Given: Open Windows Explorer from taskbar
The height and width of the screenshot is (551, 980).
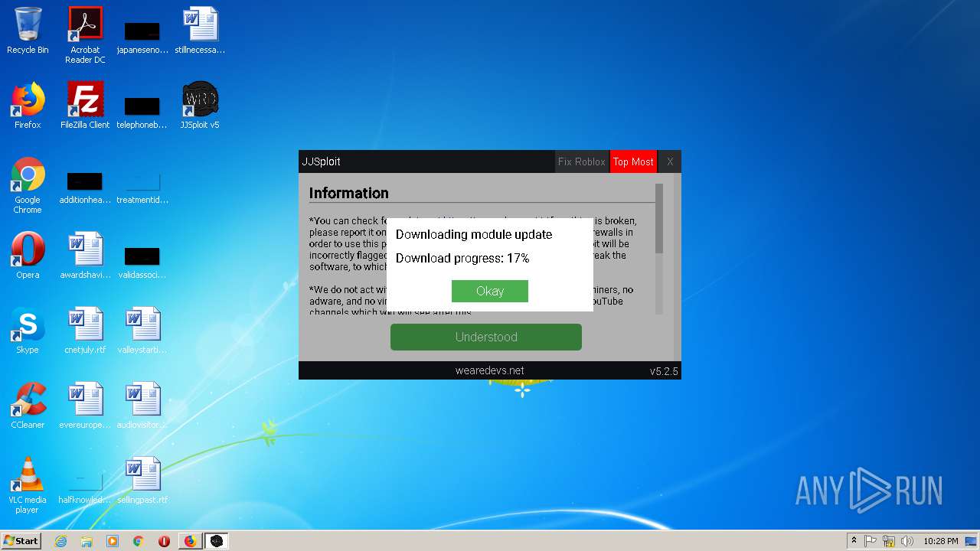Looking at the screenshot, I should coord(87,541).
